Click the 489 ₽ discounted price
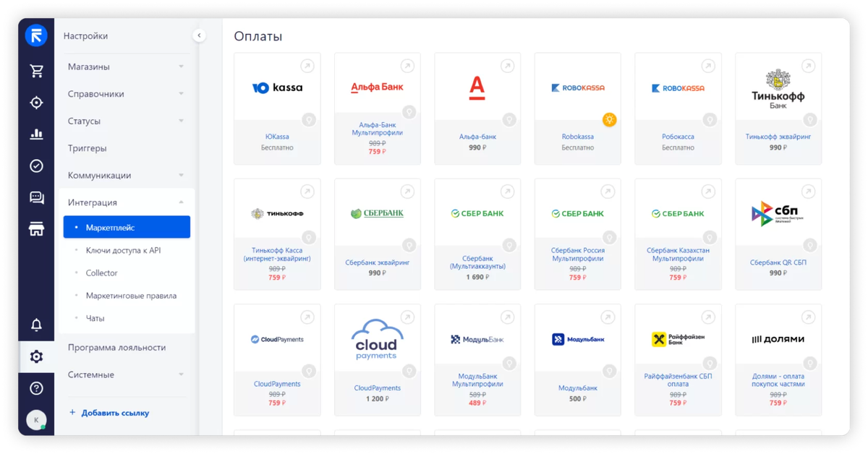Viewport: 868px width, 454px height. (477, 403)
